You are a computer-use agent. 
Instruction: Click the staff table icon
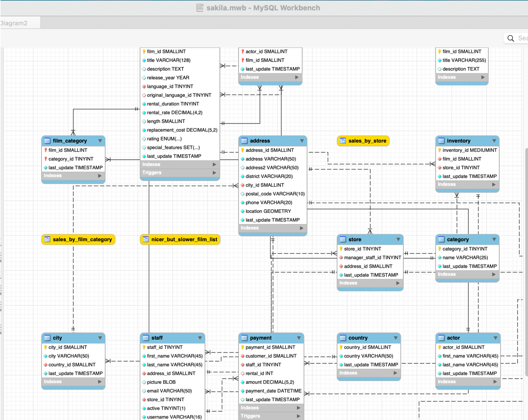point(146,338)
